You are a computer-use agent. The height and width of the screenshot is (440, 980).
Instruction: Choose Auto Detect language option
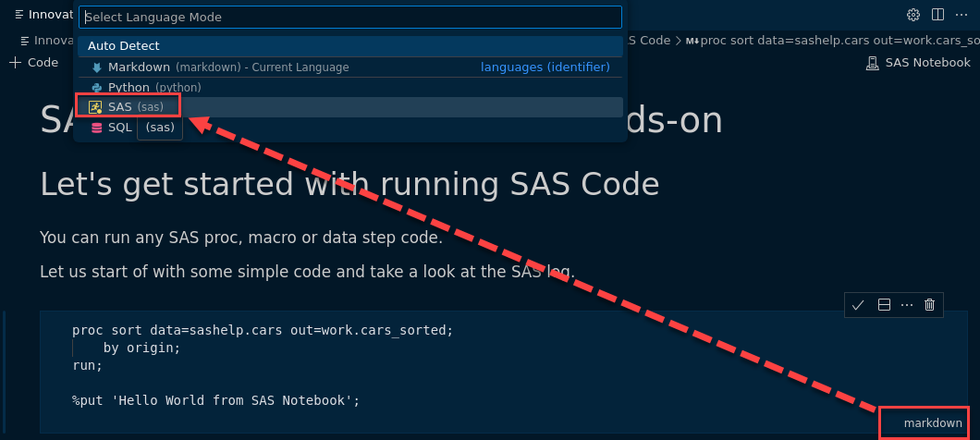pyautogui.click(x=124, y=46)
